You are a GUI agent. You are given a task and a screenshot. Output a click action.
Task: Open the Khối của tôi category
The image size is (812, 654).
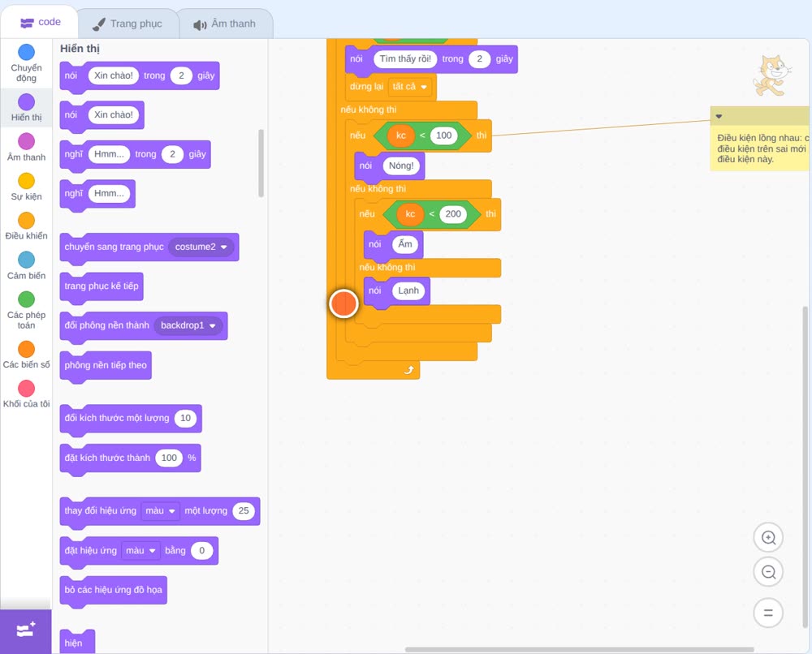(27, 394)
